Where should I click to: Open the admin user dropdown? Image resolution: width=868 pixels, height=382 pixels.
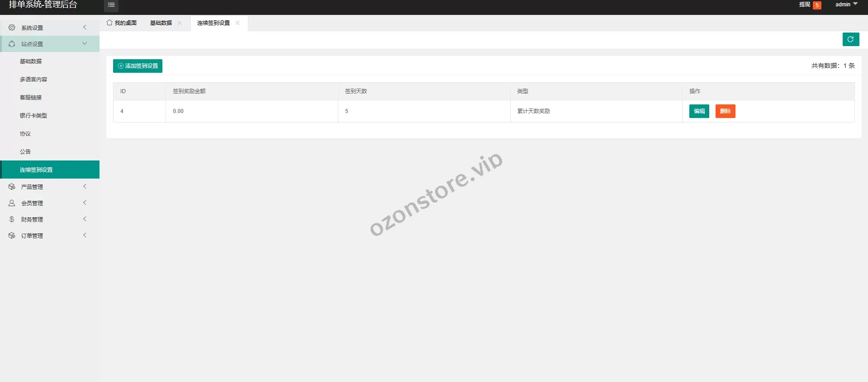[846, 5]
